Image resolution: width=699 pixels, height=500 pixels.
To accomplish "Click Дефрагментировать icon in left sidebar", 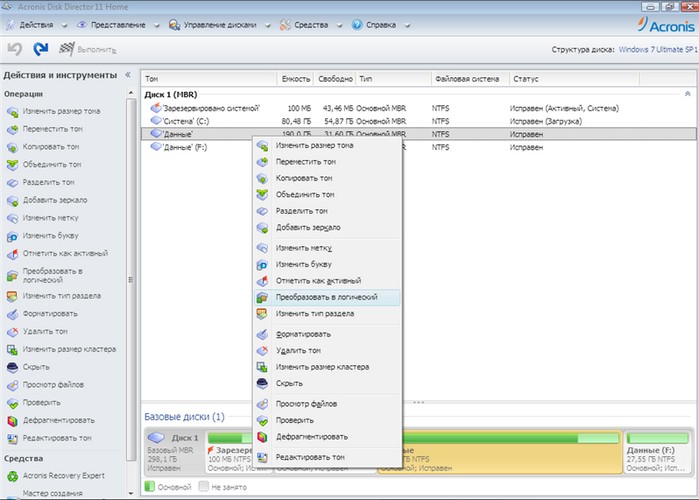I will [11, 420].
